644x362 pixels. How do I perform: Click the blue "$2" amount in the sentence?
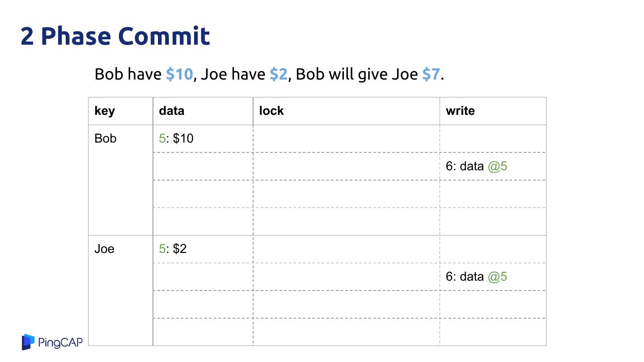click(x=279, y=74)
